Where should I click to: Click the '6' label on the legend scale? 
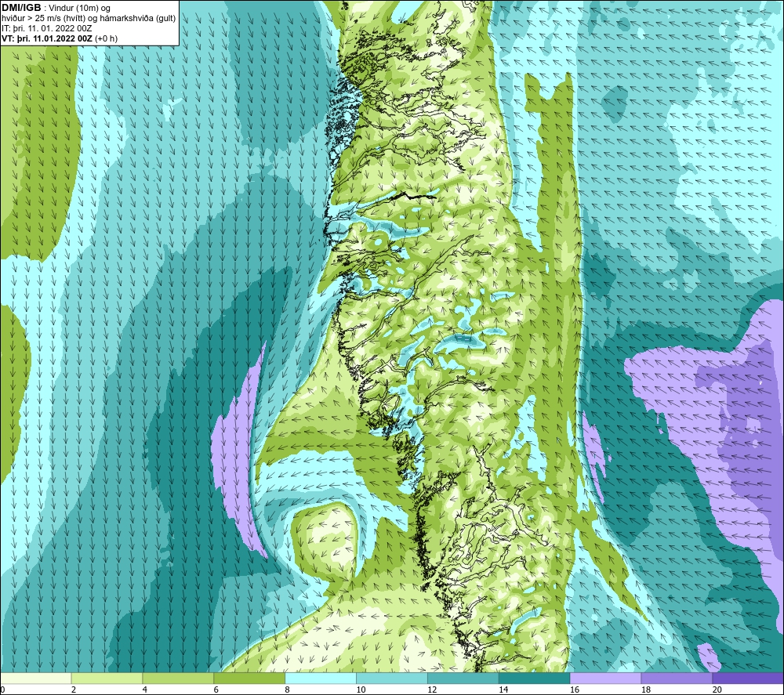(x=216, y=690)
